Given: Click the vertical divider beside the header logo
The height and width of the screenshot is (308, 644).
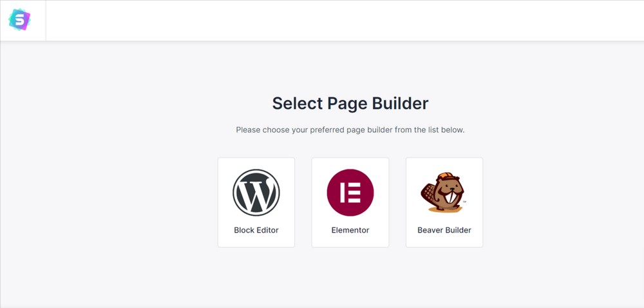Looking at the screenshot, I should [46, 21].
